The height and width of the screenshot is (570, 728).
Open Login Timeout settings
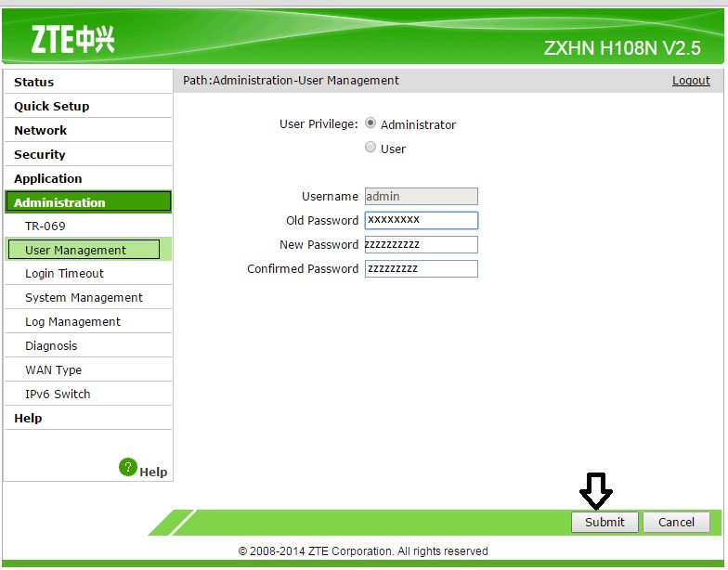[88, 273]
